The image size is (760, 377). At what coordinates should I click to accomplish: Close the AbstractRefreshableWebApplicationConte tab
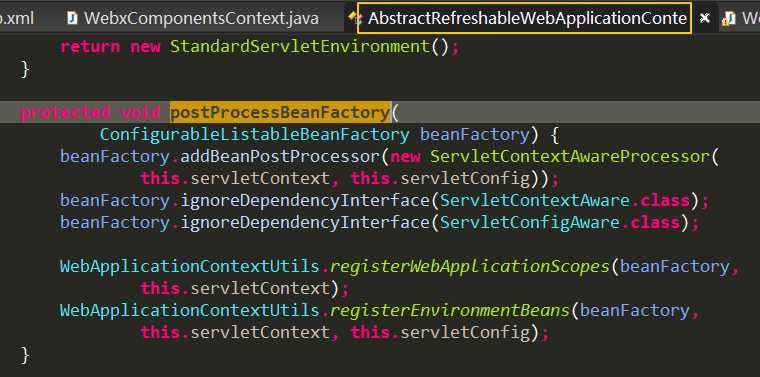[705, 18]
